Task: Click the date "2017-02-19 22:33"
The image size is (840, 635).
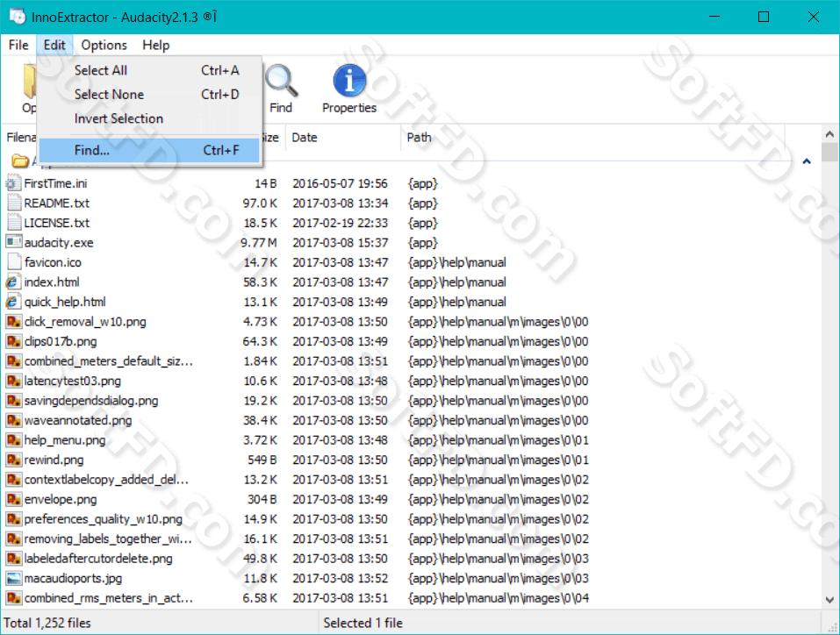Action: coord(340,223)
